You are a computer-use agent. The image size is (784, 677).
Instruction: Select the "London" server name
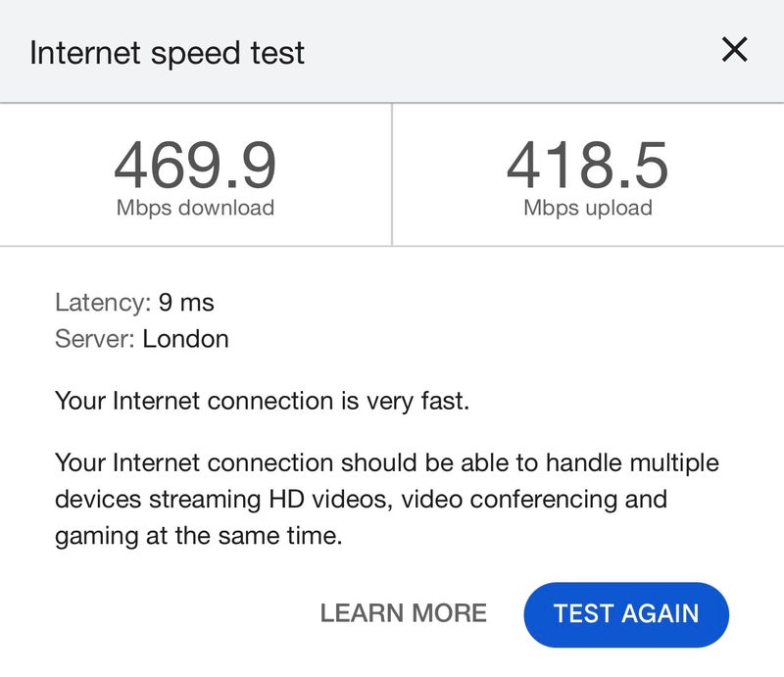coord(185,340)
